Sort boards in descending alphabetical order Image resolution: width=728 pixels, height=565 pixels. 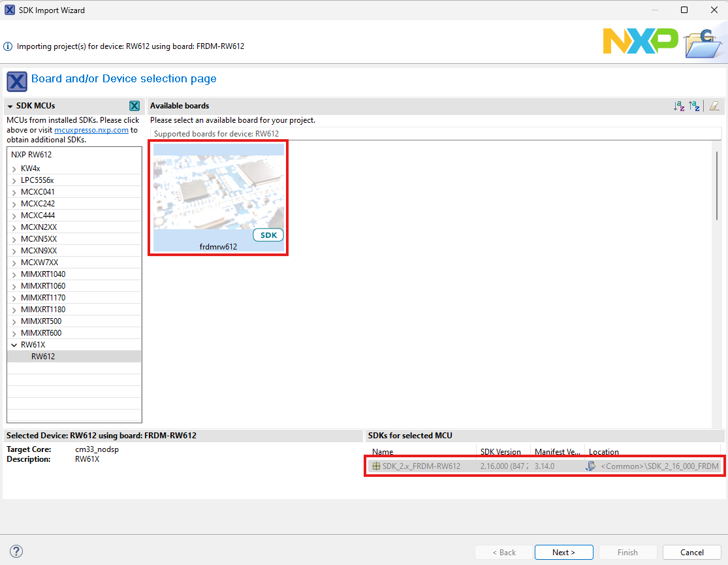coord(694,106)
